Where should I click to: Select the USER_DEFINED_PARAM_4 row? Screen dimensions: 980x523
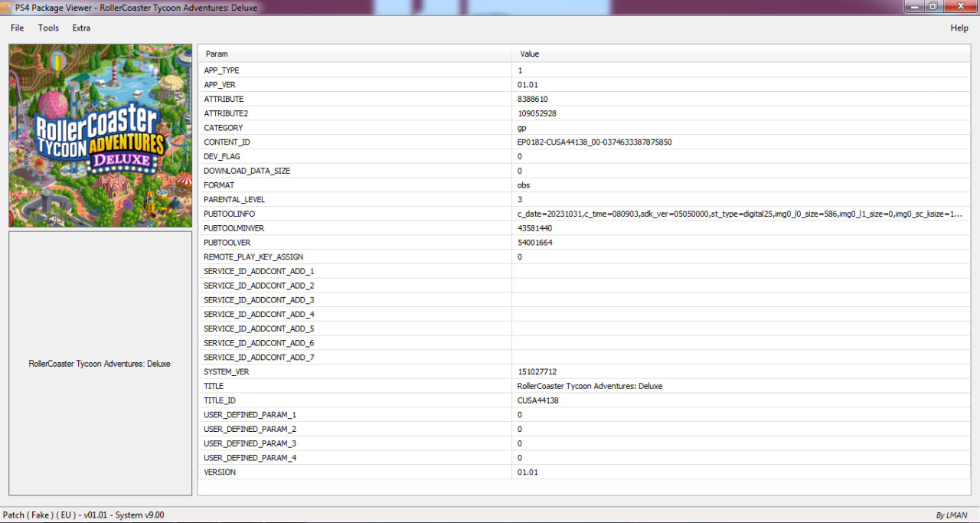coord(585,458)
